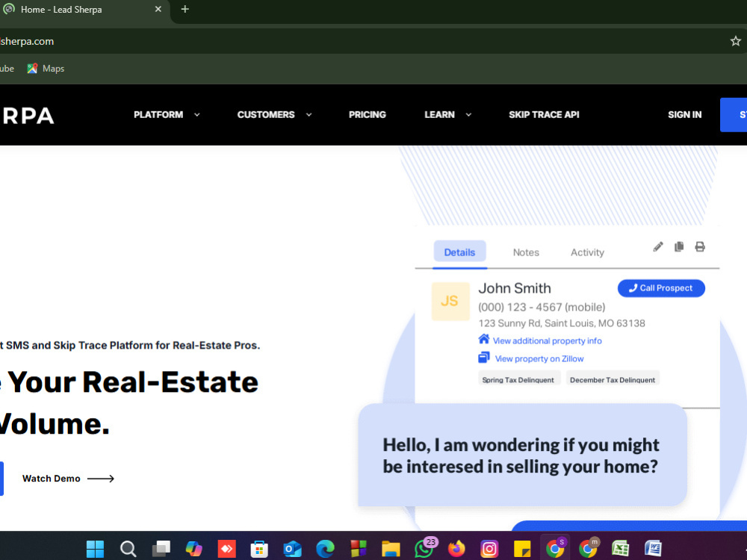
Task: Open the Maps bookmark
Action: 46,69
